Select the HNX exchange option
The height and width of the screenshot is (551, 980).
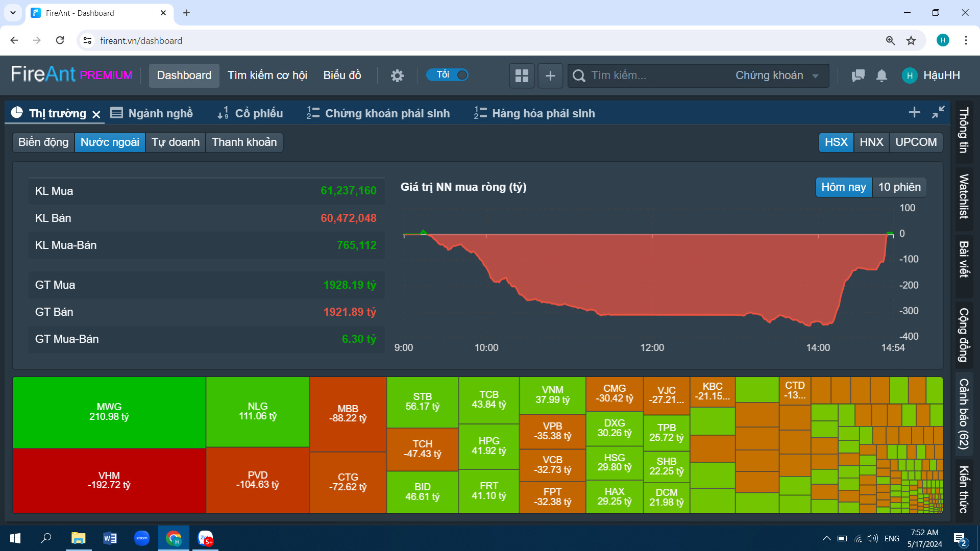pyautogui.click(x=871, y=142)
